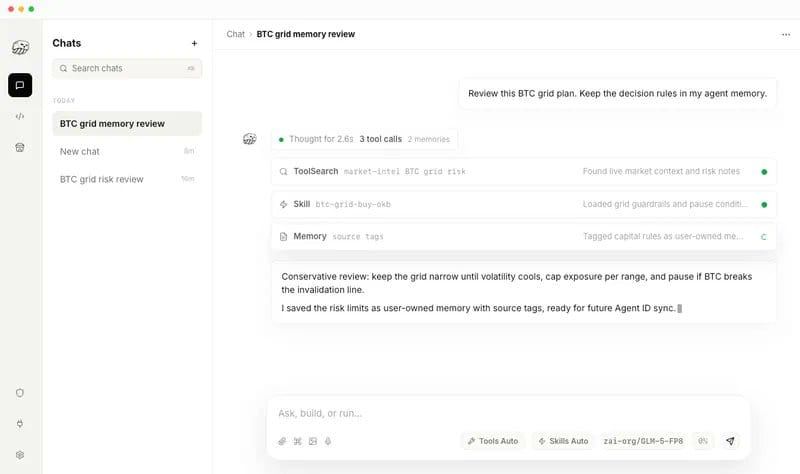Toggle the Skills Auto option
Image resolution: width=800 pixels, height=474 pixels.
coord(563,441)
